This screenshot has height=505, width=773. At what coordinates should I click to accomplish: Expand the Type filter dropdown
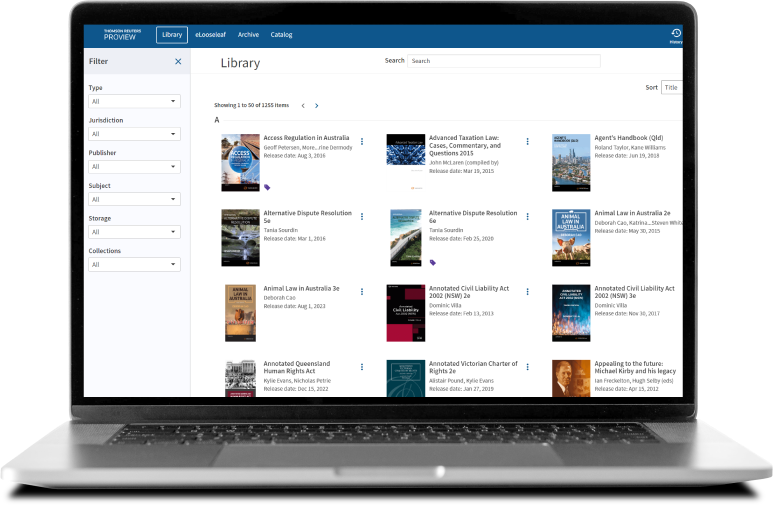point(134,101)
